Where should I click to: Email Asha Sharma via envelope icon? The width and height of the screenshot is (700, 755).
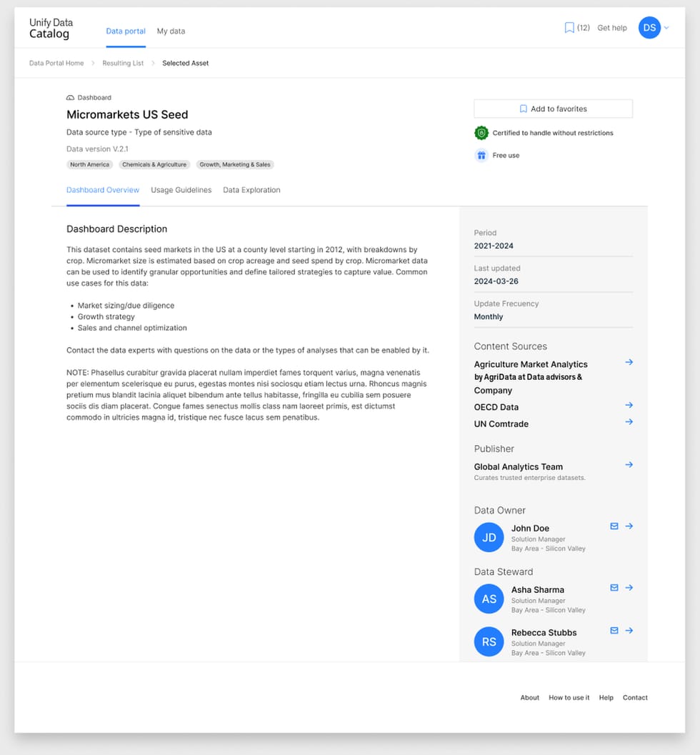click(614, 588)
